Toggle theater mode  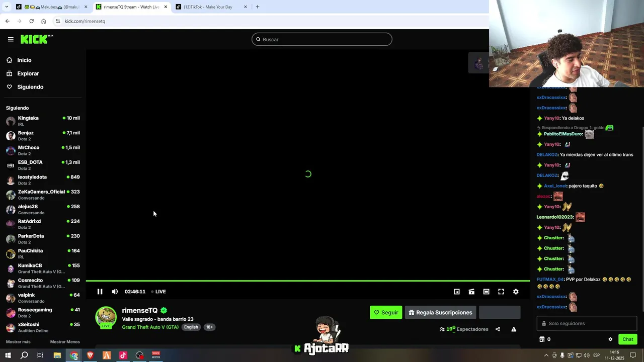click(486, 292)
